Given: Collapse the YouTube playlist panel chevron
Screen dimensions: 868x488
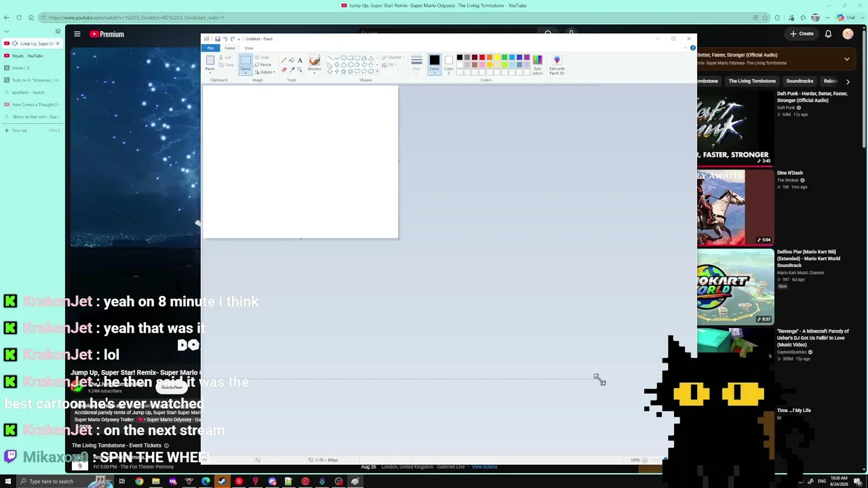Looking at the screenshot, I should 847,59.
